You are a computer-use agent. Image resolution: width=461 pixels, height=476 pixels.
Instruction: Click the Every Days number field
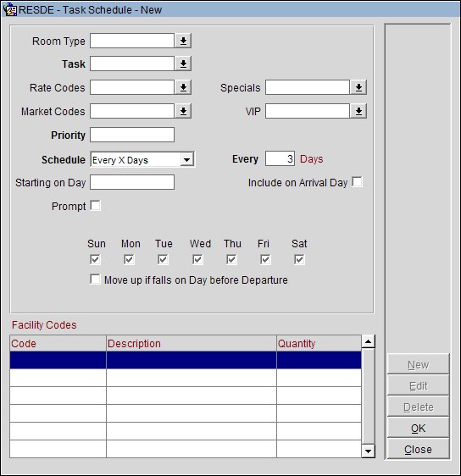pos(280,158)
